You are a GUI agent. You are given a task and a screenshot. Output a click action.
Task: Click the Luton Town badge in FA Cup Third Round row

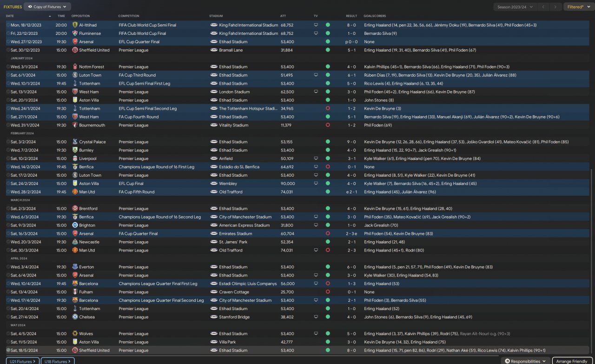pyautogui.click(x=75, y=75)
